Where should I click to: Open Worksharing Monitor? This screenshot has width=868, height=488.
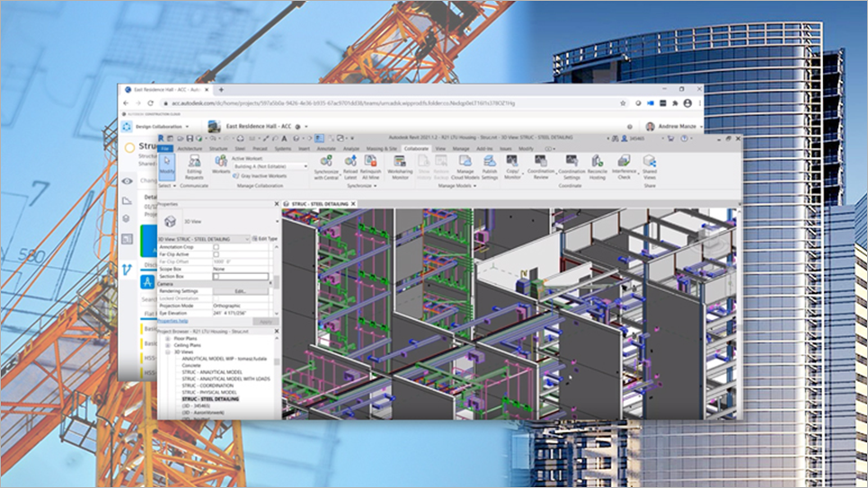[x=400, y=167]
